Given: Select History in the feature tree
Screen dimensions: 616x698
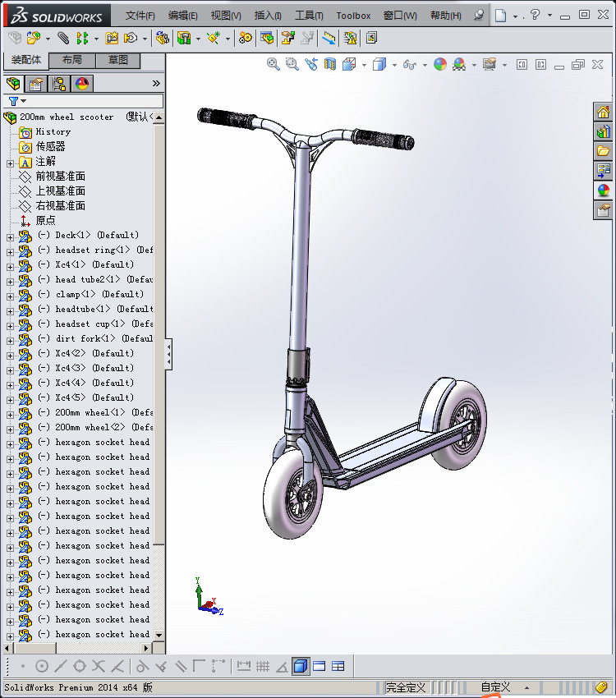Looking at the screenshot, I should pos(53,131).
